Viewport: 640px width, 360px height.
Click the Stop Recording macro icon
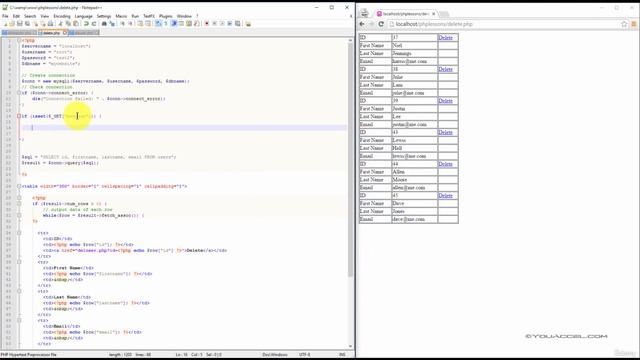coord(215,24)
